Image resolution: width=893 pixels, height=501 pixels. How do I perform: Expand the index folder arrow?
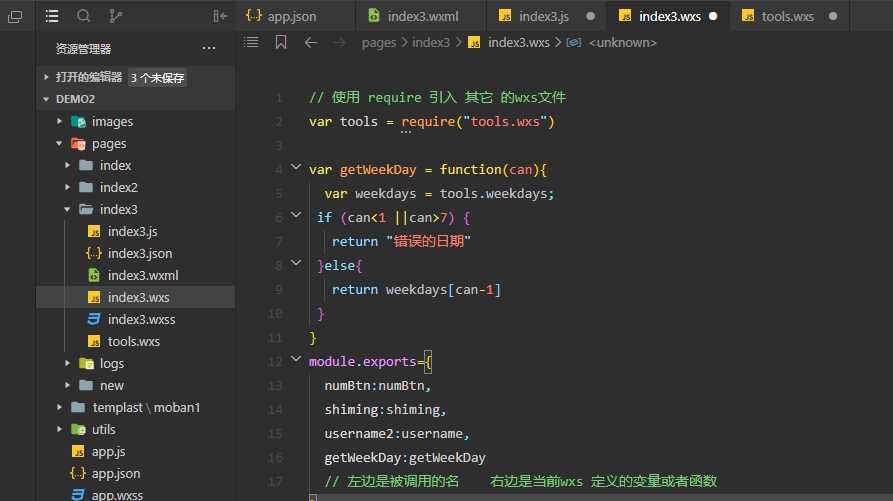(67, 165)
